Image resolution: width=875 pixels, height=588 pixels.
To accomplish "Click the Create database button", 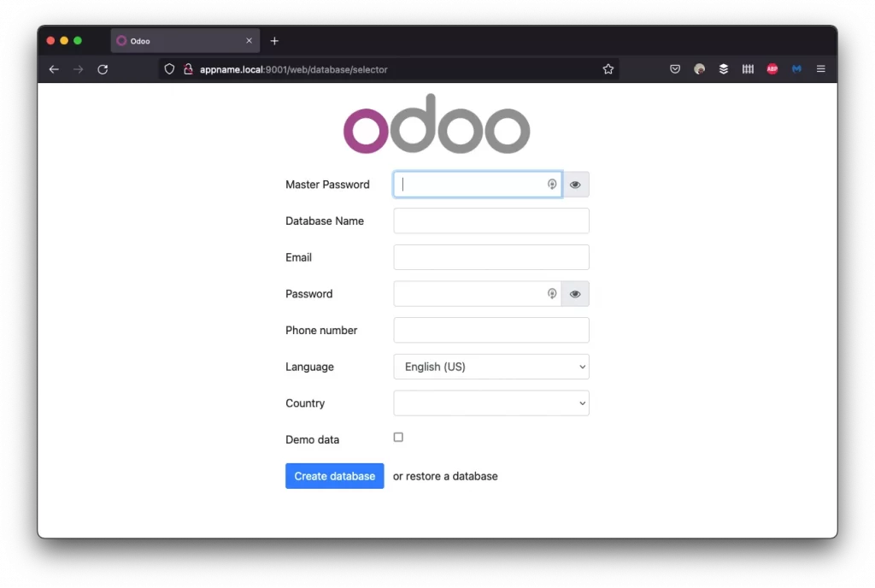I will (335, 476).
